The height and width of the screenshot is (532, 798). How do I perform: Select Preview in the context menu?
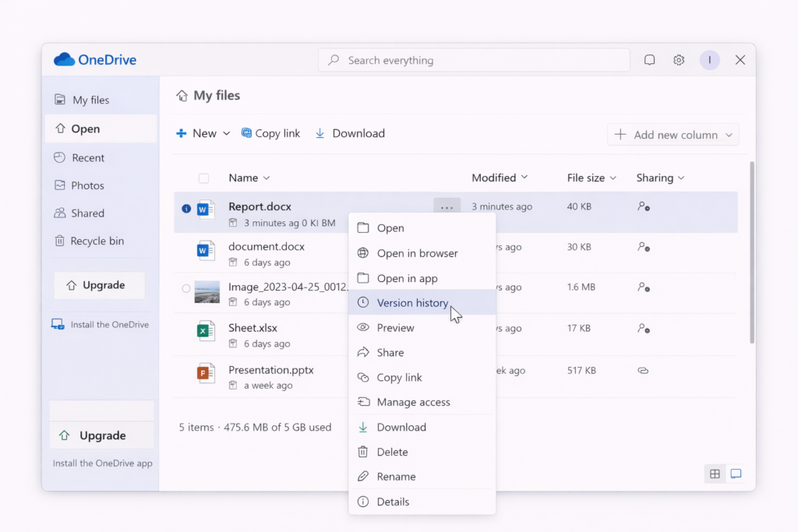coord(422,328)
